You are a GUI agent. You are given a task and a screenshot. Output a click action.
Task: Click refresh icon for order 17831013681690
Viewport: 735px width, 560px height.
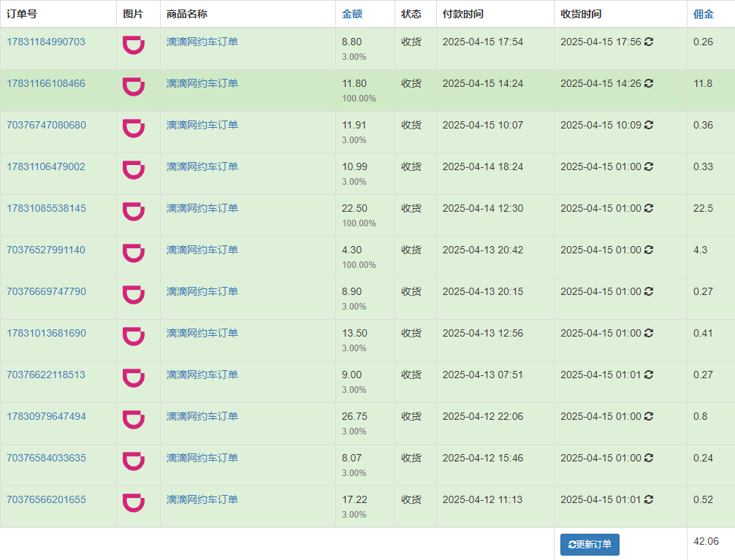649,333
